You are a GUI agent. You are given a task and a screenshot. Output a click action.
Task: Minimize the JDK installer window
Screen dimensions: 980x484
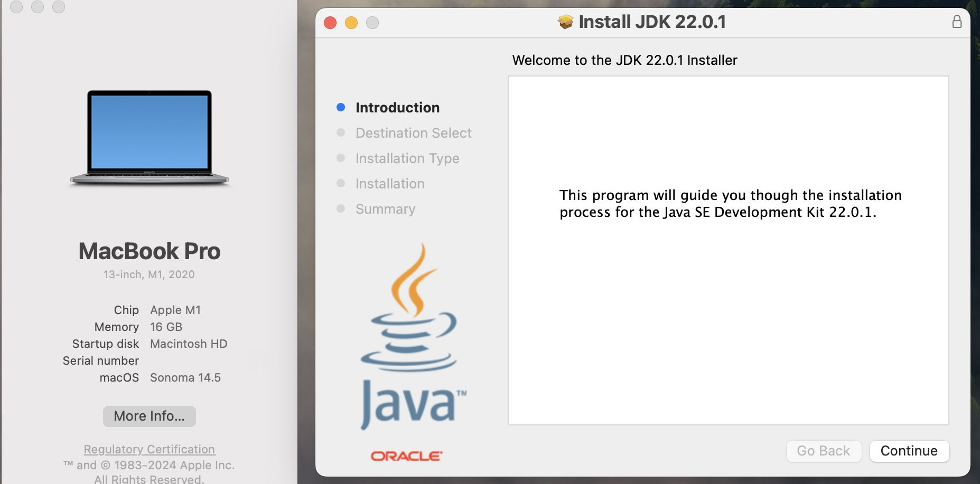click(x=351, y=23)
